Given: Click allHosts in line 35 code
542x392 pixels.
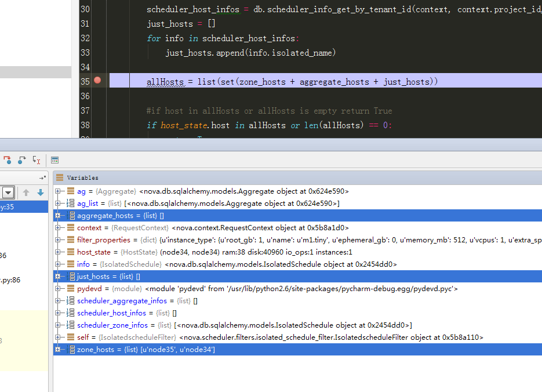Looking at the screenshot, I should point(165,82).
